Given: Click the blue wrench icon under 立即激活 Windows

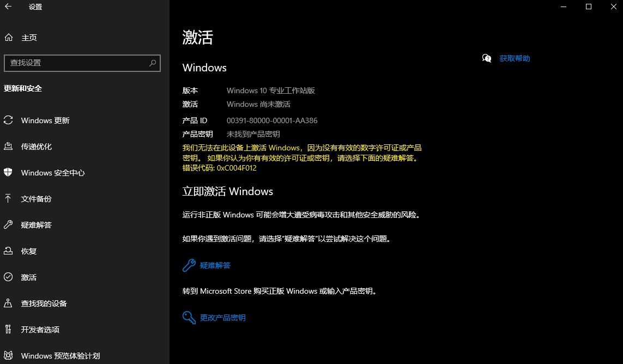Looking at the screenshot, I should (x=189, y=265).
